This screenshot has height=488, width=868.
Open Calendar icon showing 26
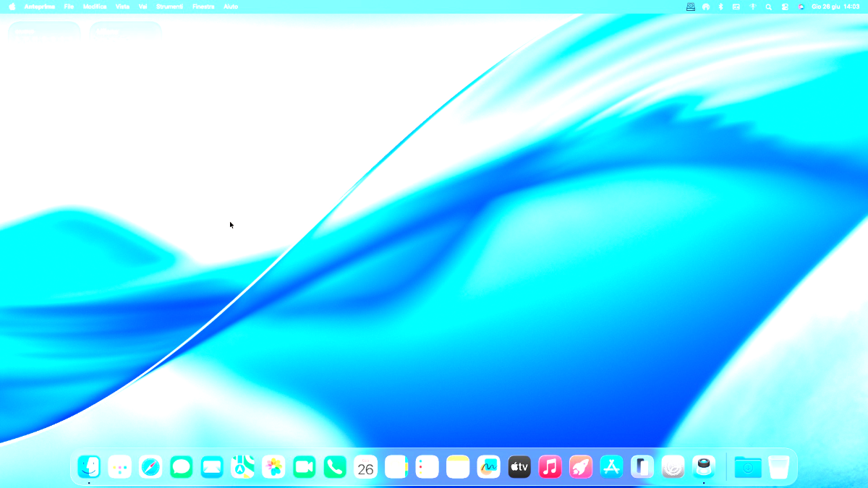366,467
